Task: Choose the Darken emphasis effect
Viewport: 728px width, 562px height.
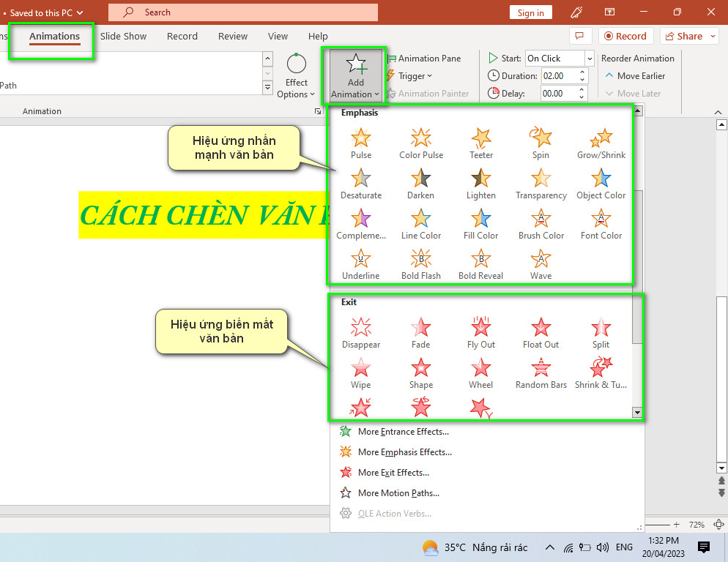Action: click(420, 184)
